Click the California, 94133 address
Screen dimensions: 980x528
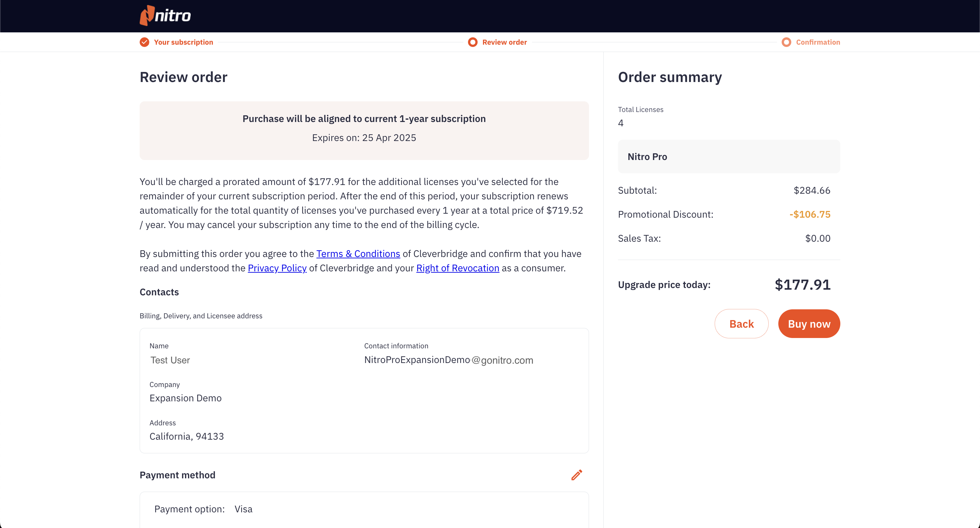186,436
